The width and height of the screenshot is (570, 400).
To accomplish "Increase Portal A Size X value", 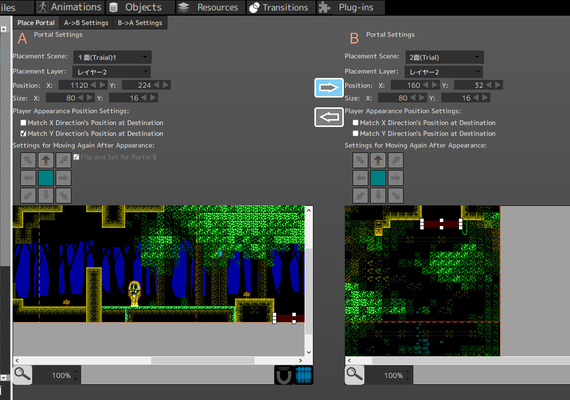I will [x=90, y=98].
